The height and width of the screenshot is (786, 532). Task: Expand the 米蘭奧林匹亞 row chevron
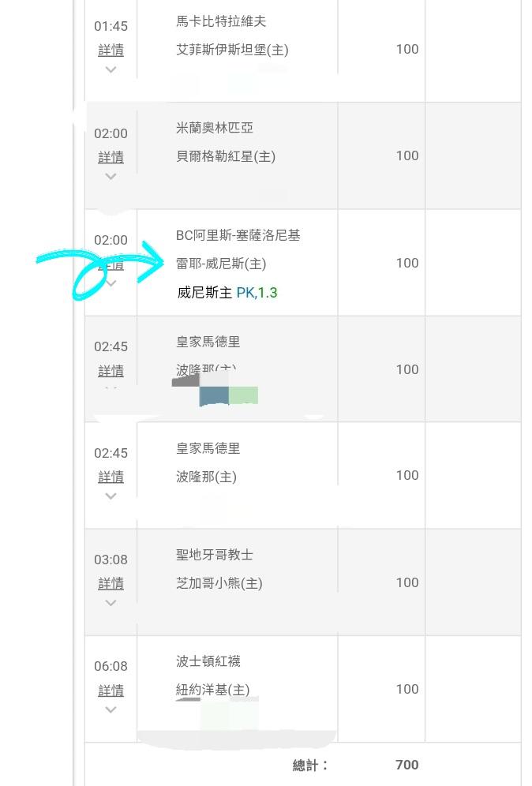[111, 176]
